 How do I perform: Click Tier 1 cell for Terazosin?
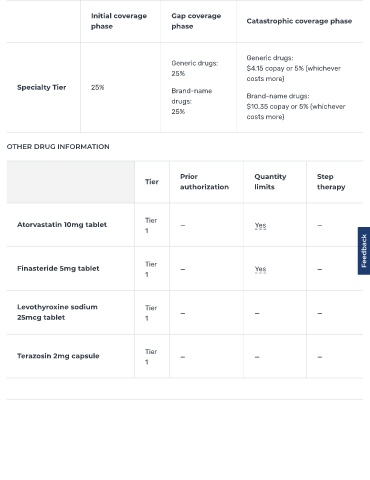tap(151, 357)
